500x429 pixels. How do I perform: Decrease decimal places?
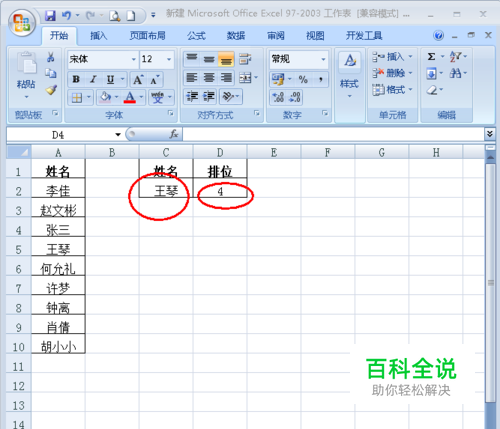[295, 97]
